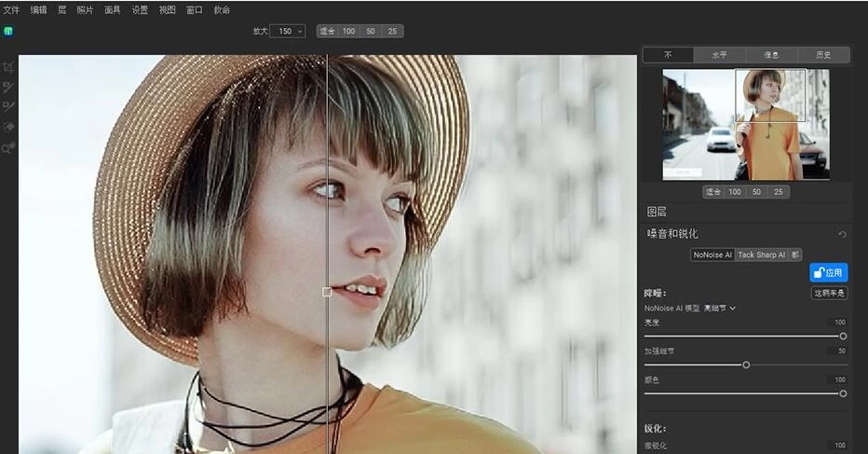Click the 适合 button in top zoom bar

327,31
